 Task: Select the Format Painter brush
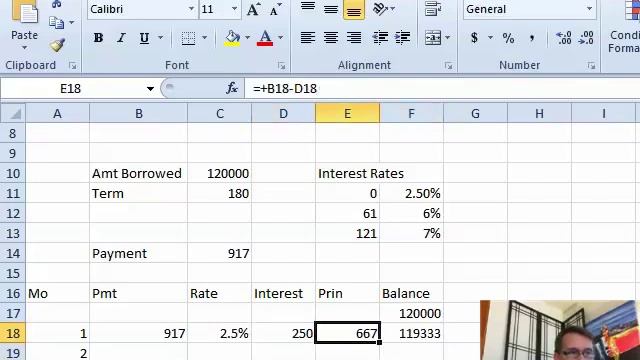coord(57,44)
